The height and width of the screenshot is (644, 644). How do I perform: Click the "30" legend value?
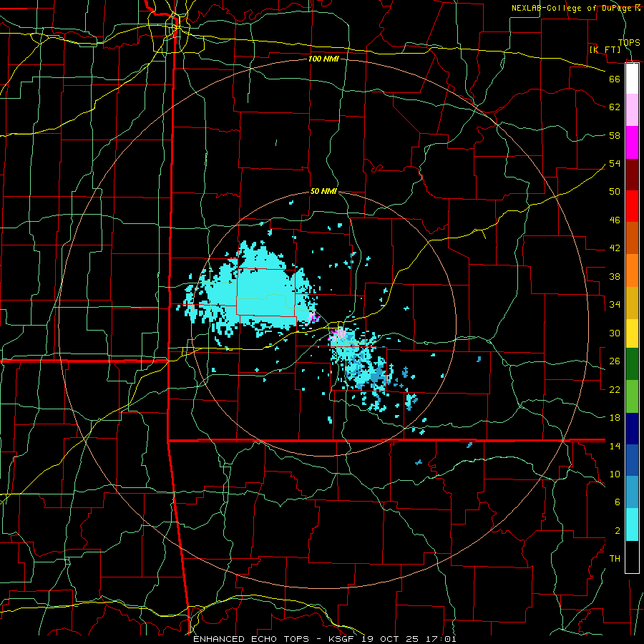coord(615,333)
